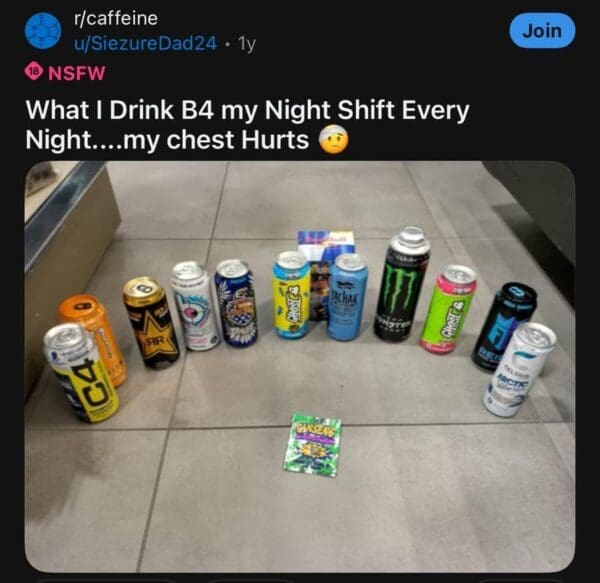Select the yellow Ghost can
The height and width of the screenshot is (583, 600).
click(292, 295)
